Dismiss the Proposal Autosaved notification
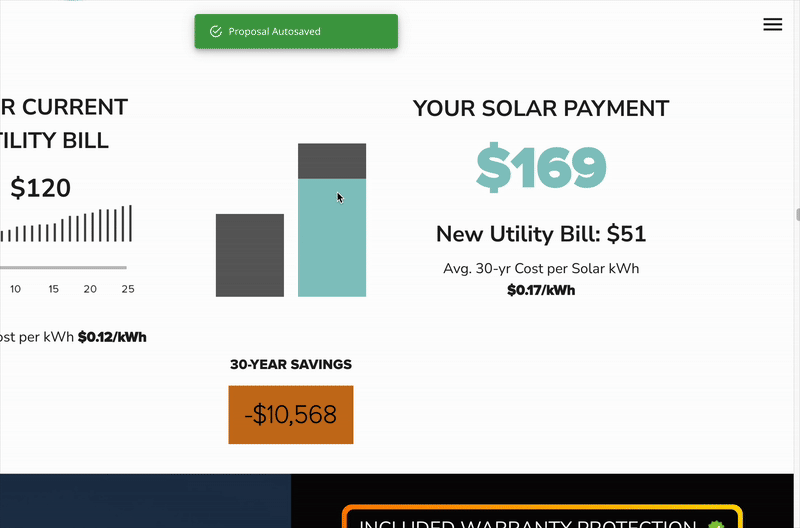This screenshot has width=800, height=528. click(x=296, y=32)
